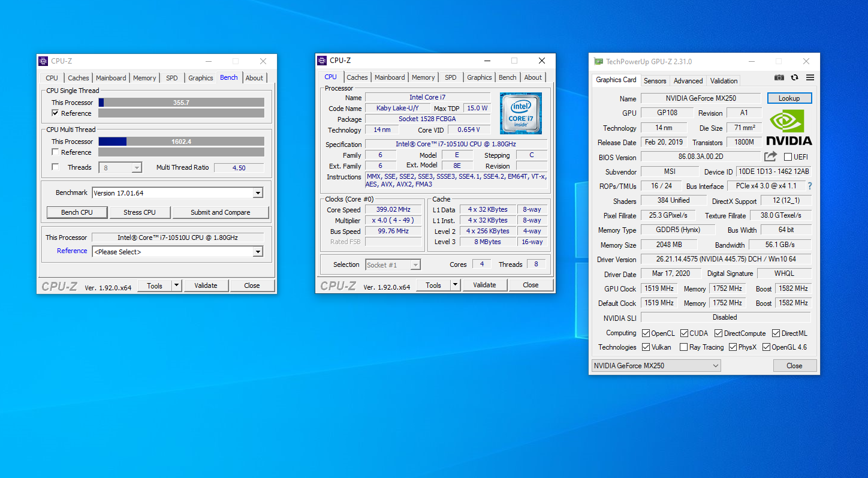Screen dimensions: 868x478
Task: Open Mainboard tab in middle CPU-Z window
Action: (x=390, y=77)
